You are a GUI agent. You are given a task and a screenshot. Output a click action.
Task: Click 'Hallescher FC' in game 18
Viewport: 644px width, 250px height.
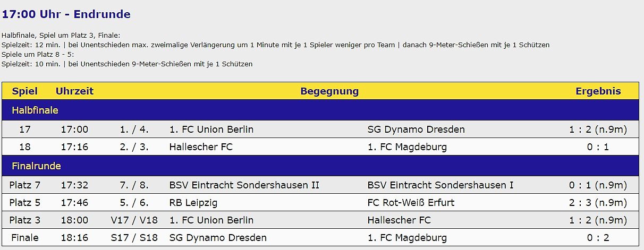point(201,147)
